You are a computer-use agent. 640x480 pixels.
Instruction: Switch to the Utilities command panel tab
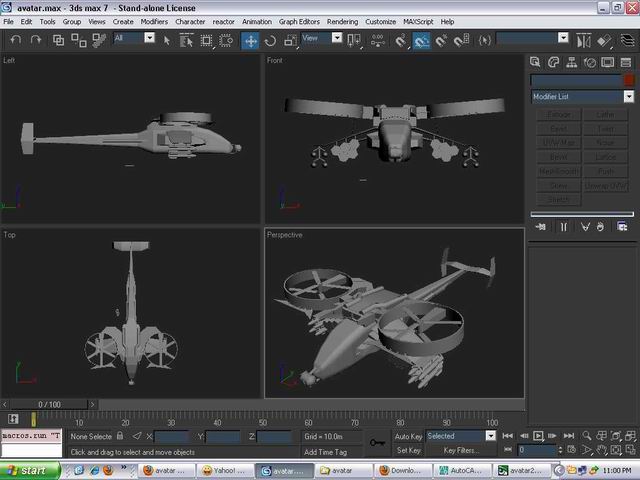tap(626, 62)
